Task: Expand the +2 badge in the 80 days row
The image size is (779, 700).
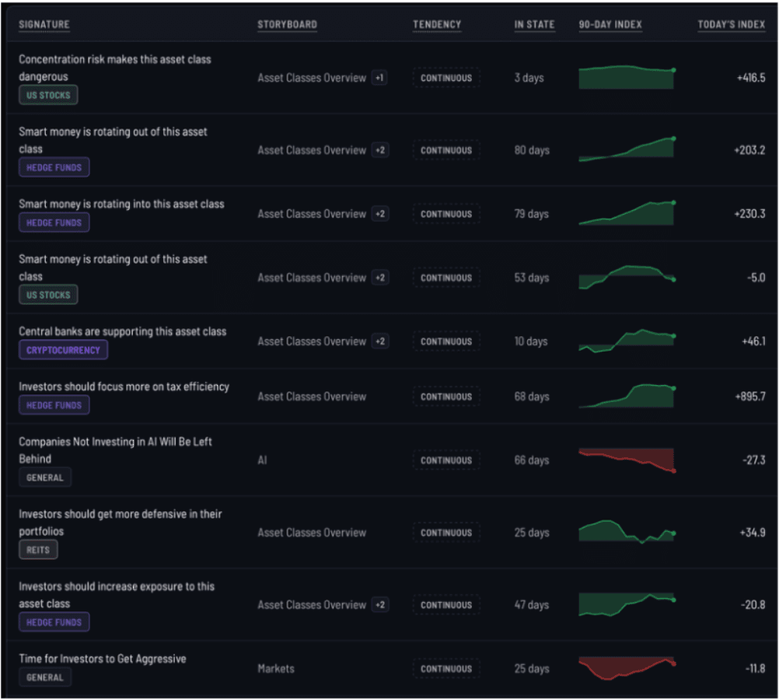Action: click(380, 150)
